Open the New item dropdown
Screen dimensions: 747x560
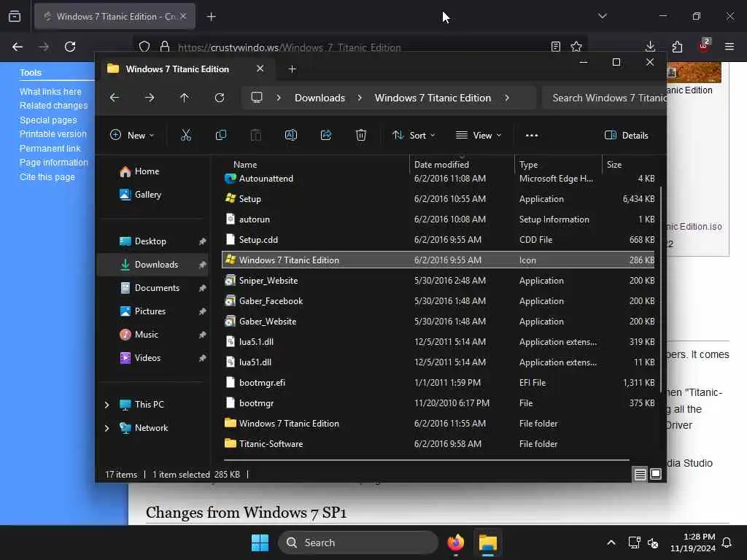[x=132, y=135]
